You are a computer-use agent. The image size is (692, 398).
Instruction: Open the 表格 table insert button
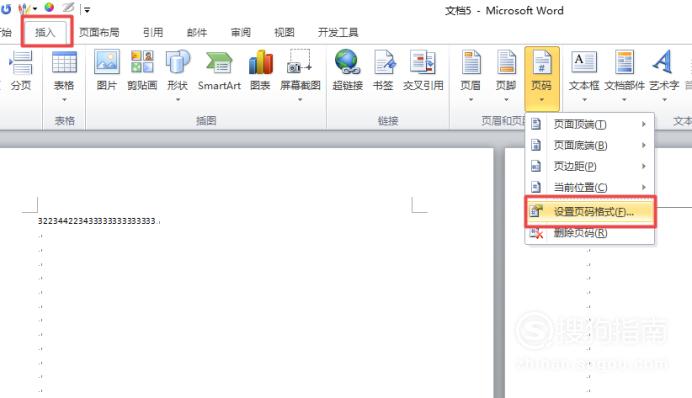click(x=64, y=76)
